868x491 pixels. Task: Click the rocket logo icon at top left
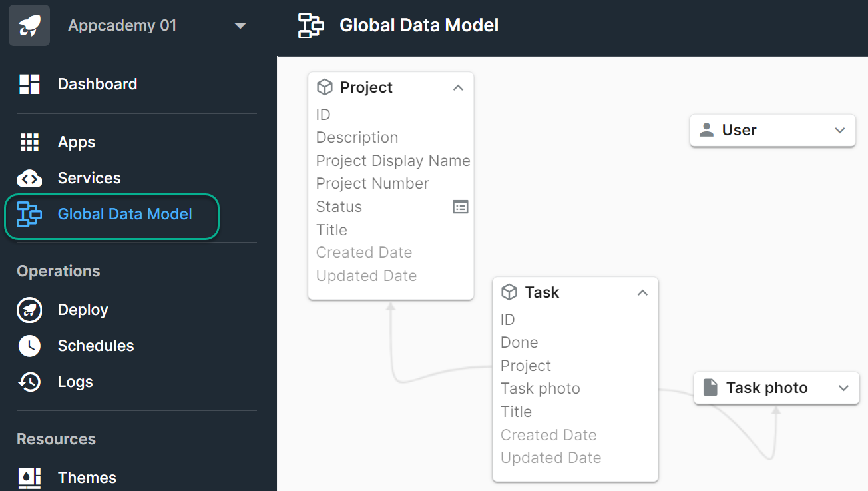coord(29,25)
